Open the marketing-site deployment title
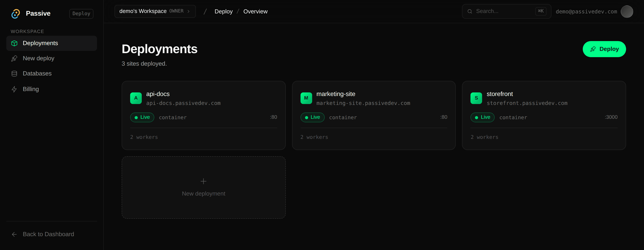Viewport: 644px width, 250px height. (335, 94)
